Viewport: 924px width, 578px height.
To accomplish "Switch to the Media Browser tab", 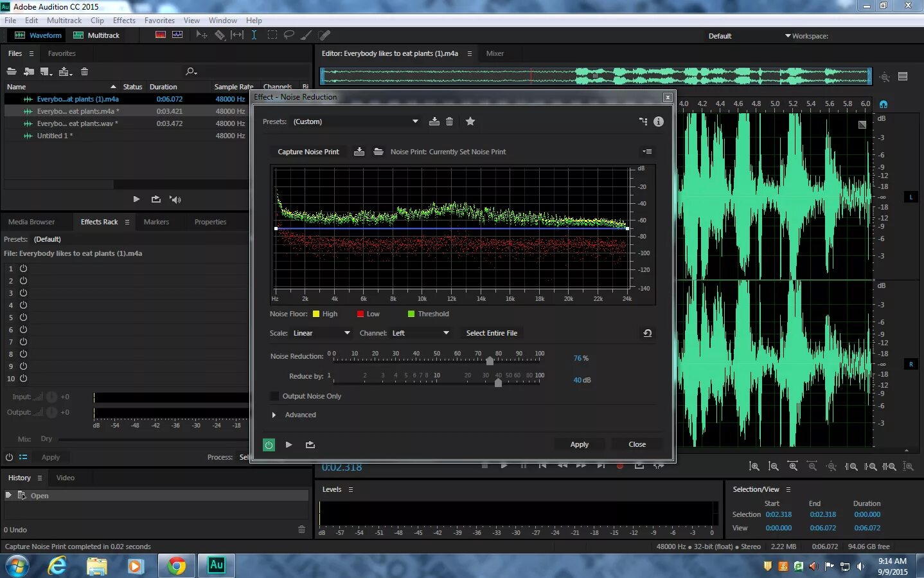I will 31,222.
